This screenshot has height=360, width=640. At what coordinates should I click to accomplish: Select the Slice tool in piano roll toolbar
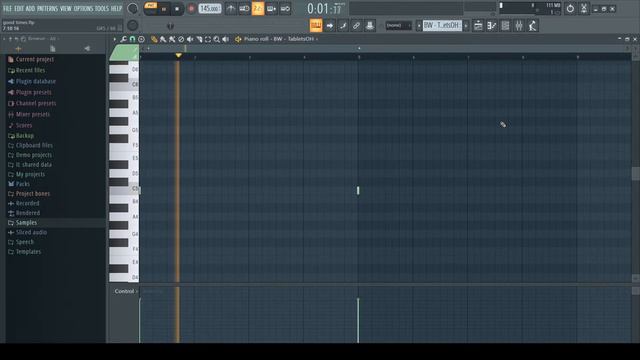(199, 39)
